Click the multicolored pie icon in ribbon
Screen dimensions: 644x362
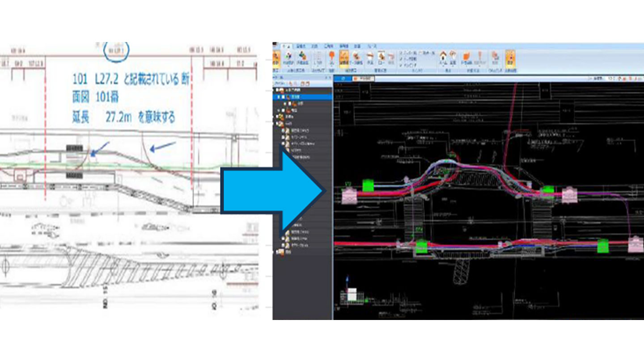(288, 56)
